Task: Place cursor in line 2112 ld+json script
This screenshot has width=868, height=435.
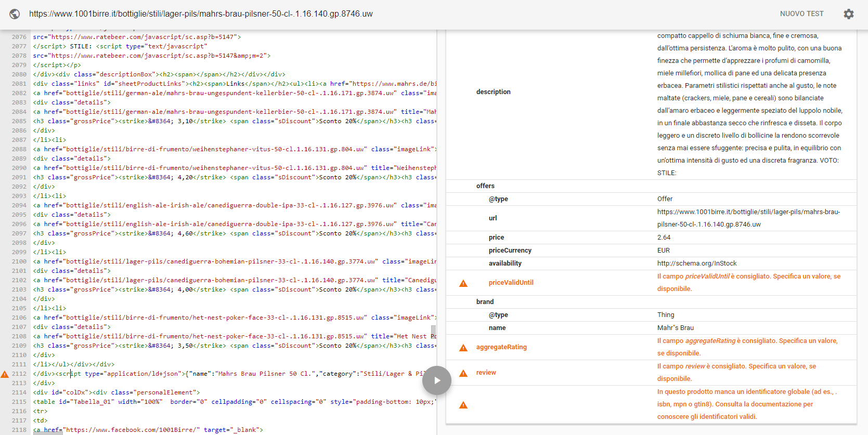Action: pyautogui.click(x=234, y=374)
